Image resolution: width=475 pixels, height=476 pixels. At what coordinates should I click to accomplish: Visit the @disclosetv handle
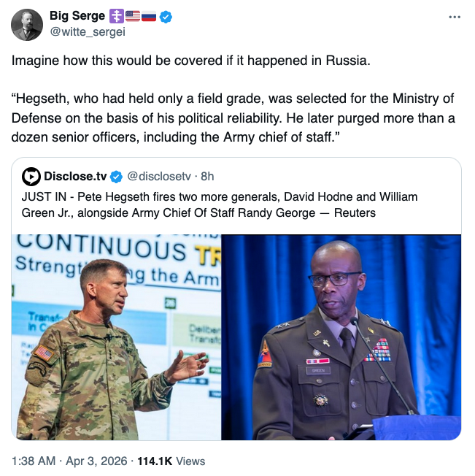tap(158, 177)
